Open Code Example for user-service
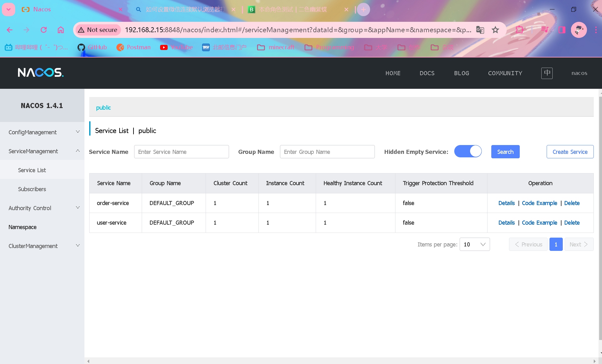The width and height of the screenshot is (602, 364). pos(540,223)
